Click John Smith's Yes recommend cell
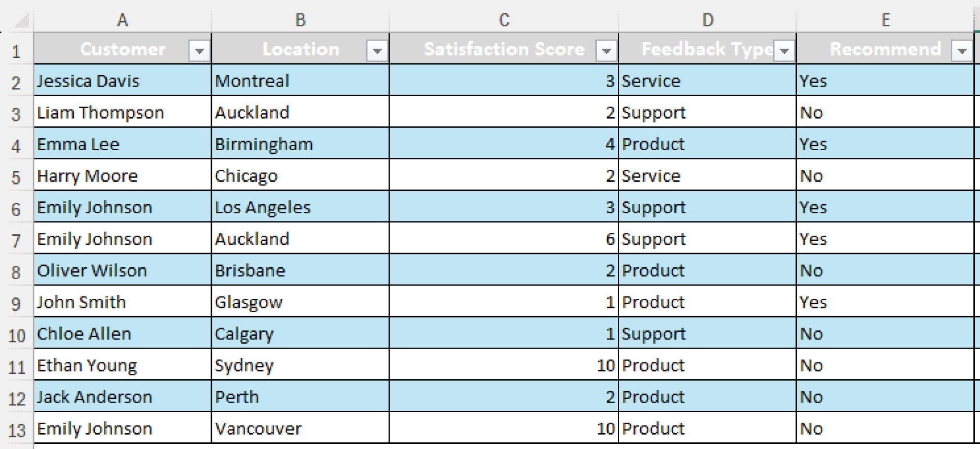This screenshot has height=449, width=980. [885, 302]
